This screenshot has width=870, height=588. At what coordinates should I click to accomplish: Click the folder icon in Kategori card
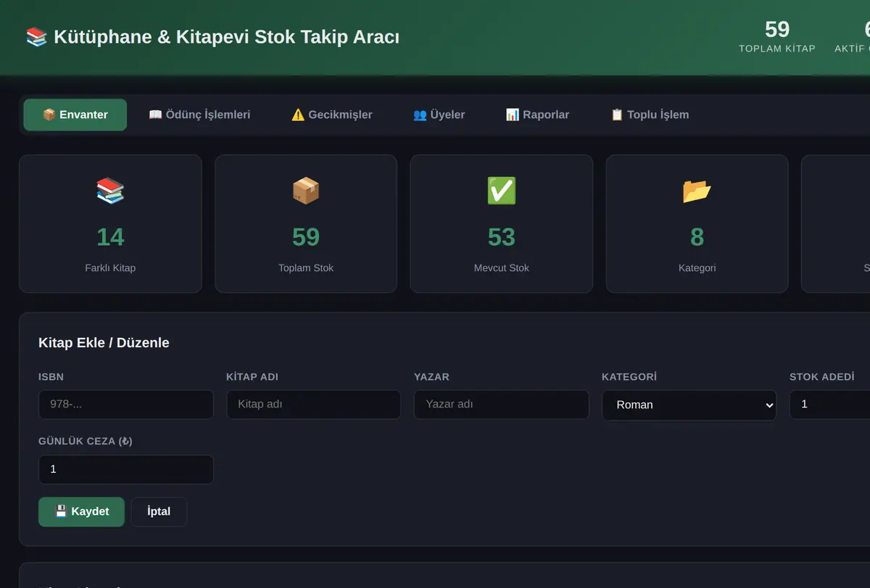697,191
